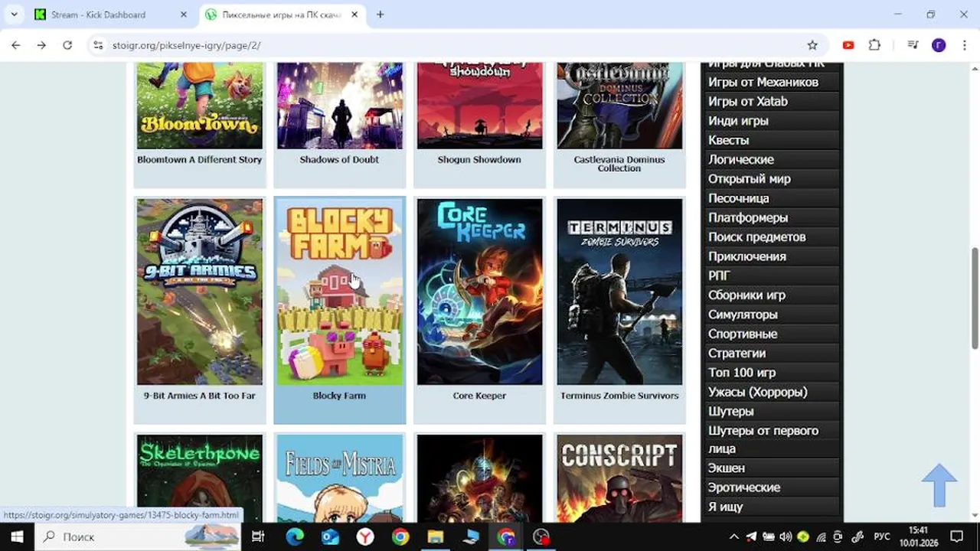
Task: Open the Extensions puzzle-piece menu
Action: pos(874,45)
